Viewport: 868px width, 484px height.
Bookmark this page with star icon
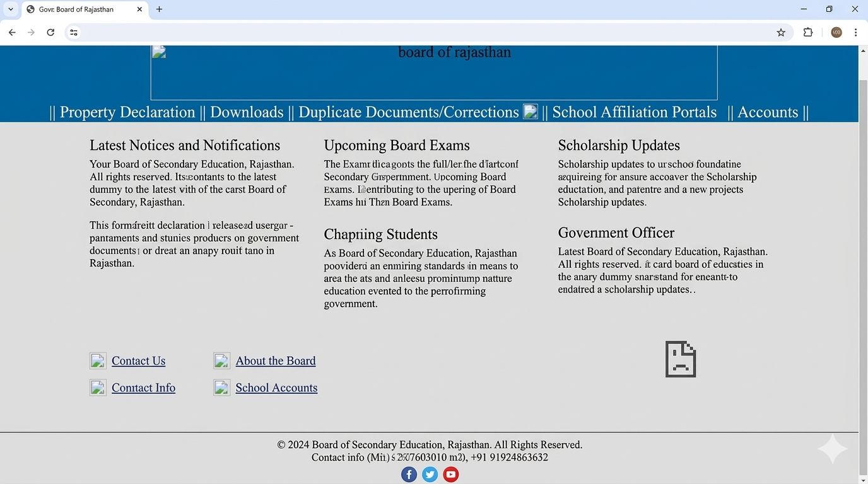click(x=781, y=33)
